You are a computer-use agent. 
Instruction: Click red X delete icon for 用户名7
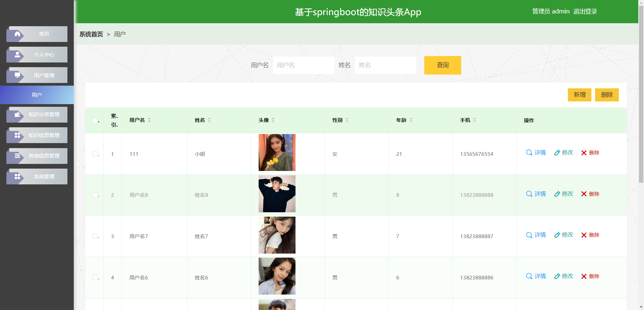tap(584, 235)
